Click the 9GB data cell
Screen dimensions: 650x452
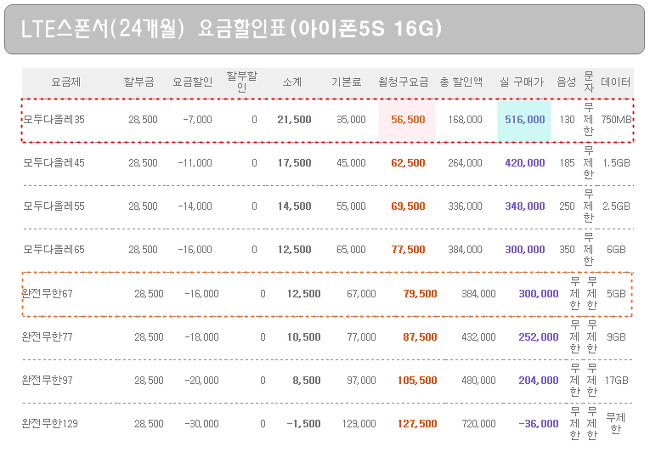click(x=616, y=337)
